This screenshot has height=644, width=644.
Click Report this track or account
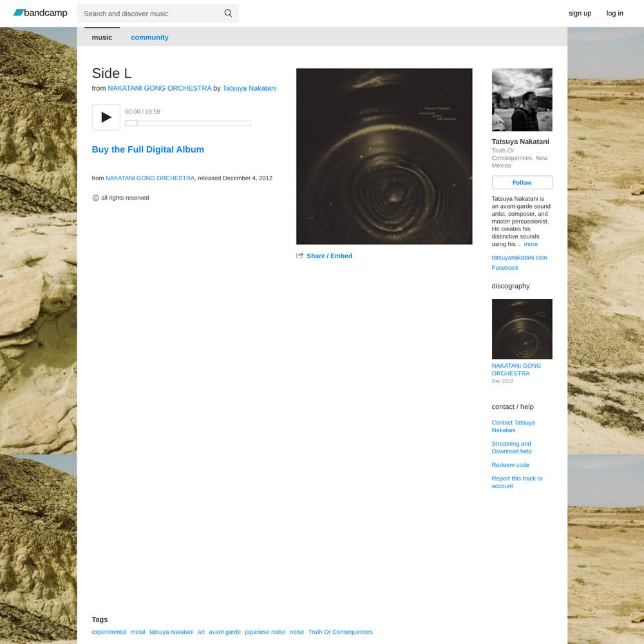pos(516,482)
